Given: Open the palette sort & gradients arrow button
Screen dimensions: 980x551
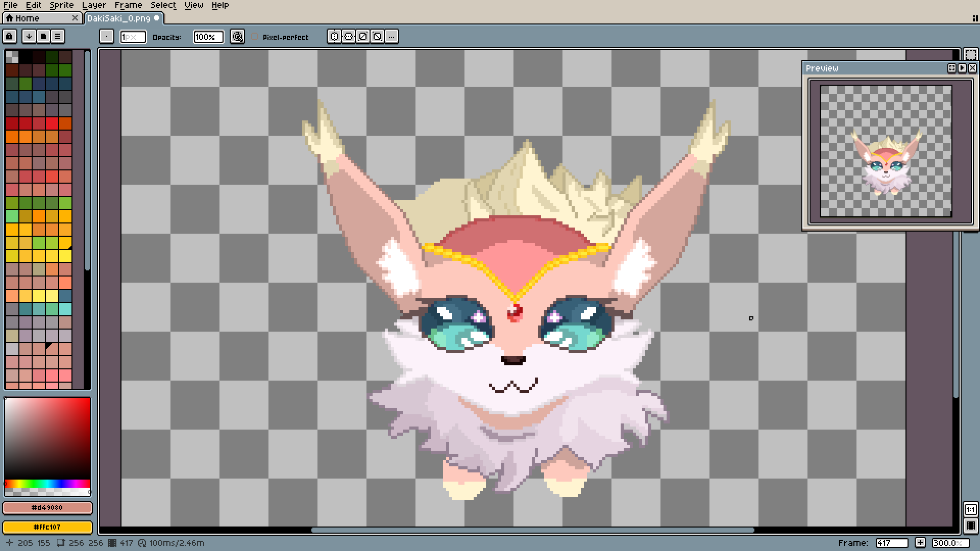Looking at the screenshot, I should point(29,36).
